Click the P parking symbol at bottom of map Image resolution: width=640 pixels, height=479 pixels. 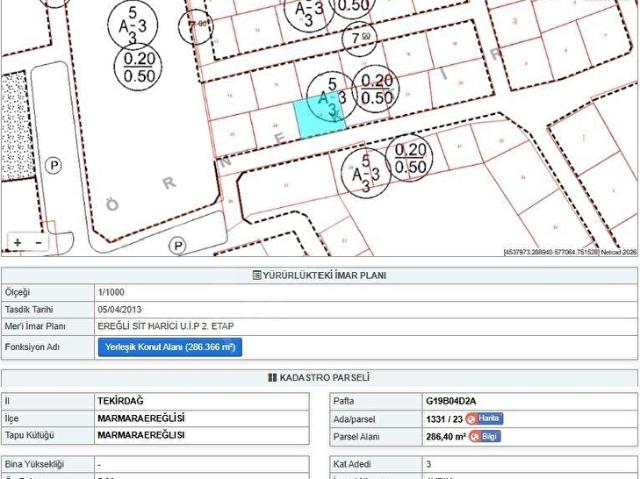pyautogui.click(x=178, y=246)
